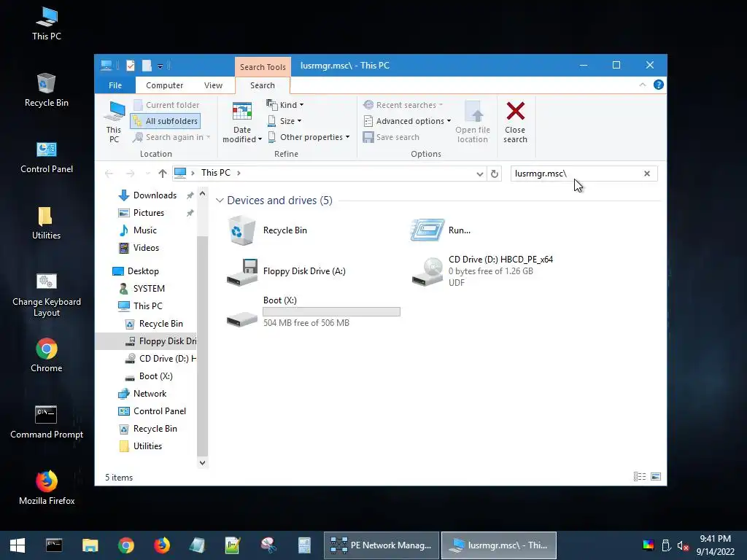Open Customize Quick Access Toolbar dropdown
Image resolution: width=747 pixels, height=560 pixels.
pyautogui.click(x=160, y=66)
